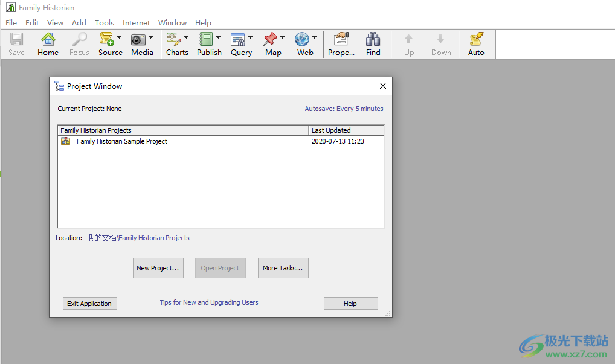The width and height of the screenshot is (615, 364).
Task: Open the Internet menu
Action: click(x=136, y=23)
